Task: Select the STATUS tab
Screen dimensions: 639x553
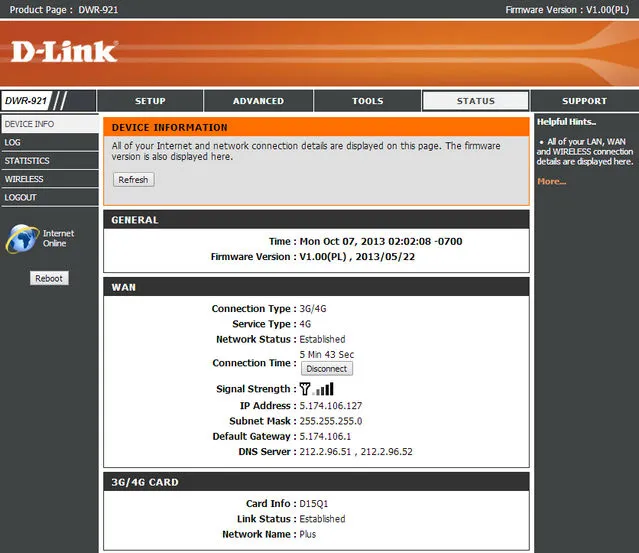Action: pyautogui.click(x=475, y=101)
